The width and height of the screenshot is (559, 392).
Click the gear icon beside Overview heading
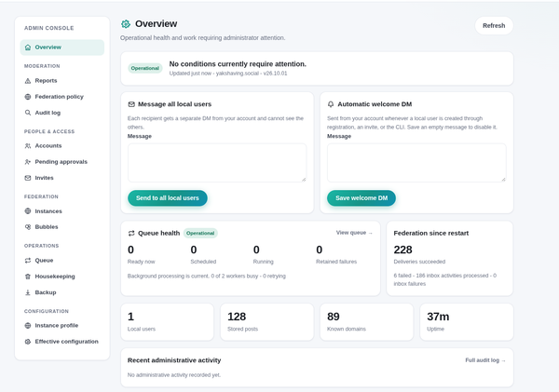click(x=126, y=24)
